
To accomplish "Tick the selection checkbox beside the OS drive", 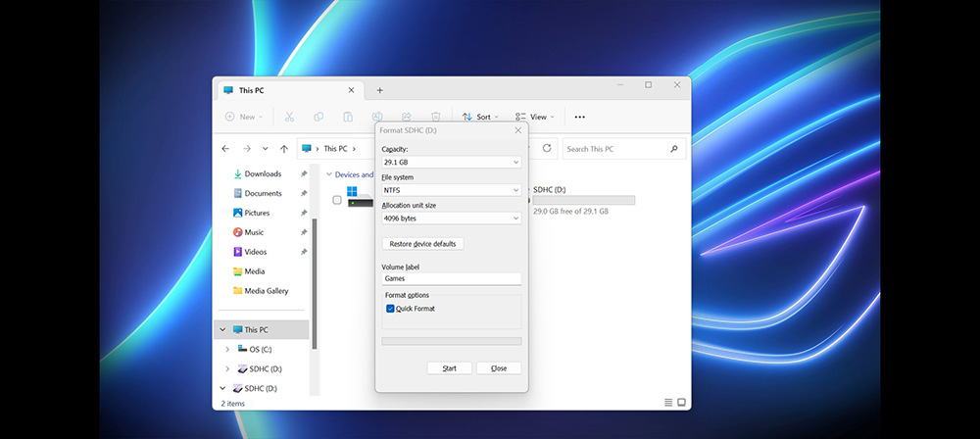I will point(337,200).
